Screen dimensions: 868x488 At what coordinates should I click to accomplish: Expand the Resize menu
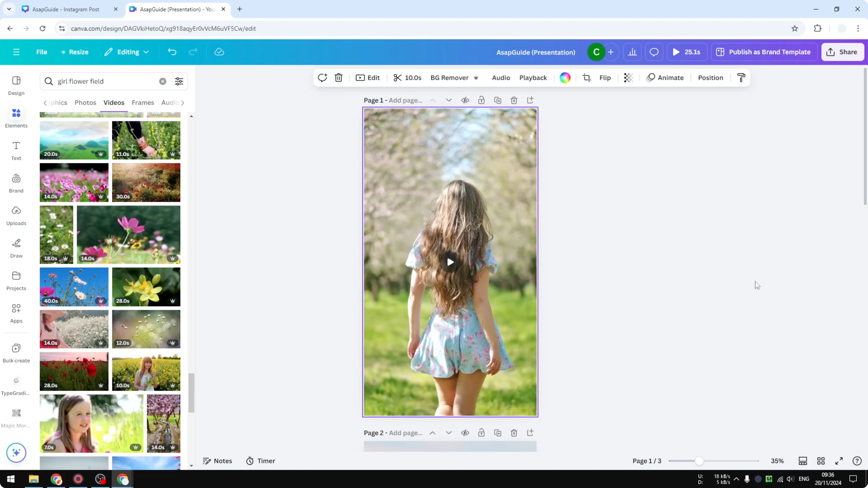[75, 52]
